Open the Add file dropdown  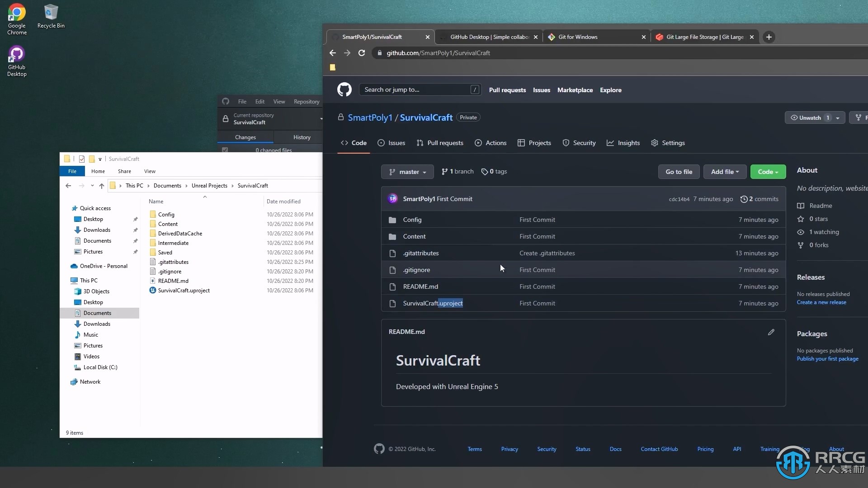725,172
